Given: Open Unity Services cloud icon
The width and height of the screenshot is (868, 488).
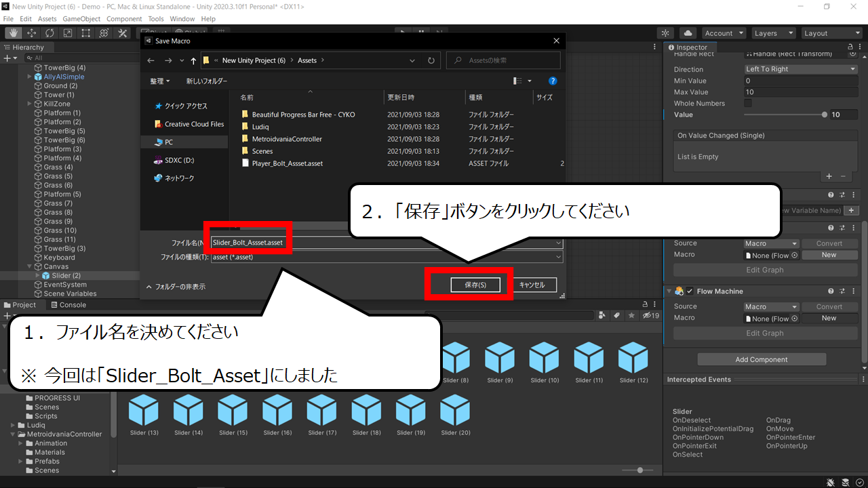Looking at the screenshot, I should [688, 33].
